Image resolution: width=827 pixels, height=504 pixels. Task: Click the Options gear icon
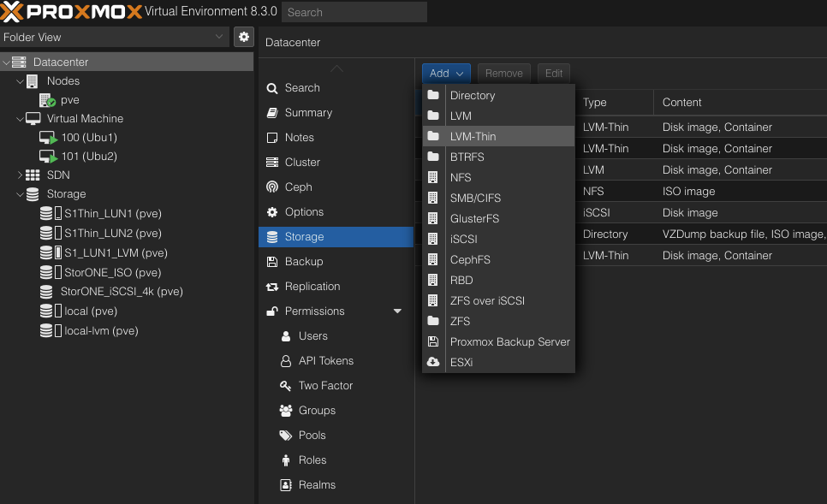coord(272,212)
